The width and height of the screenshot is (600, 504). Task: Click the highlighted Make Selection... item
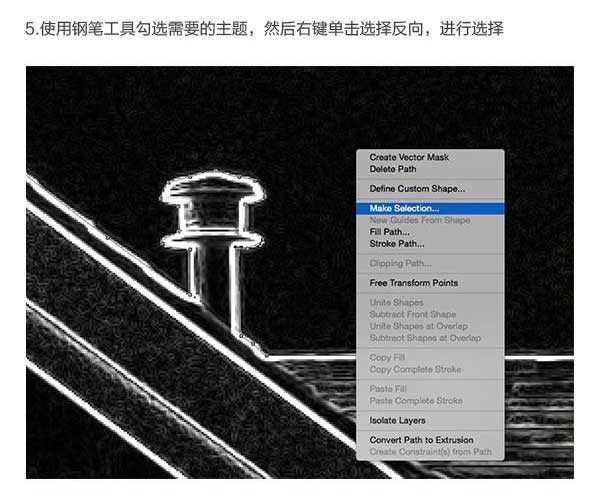pyautogui.click(x=404, y=208)
